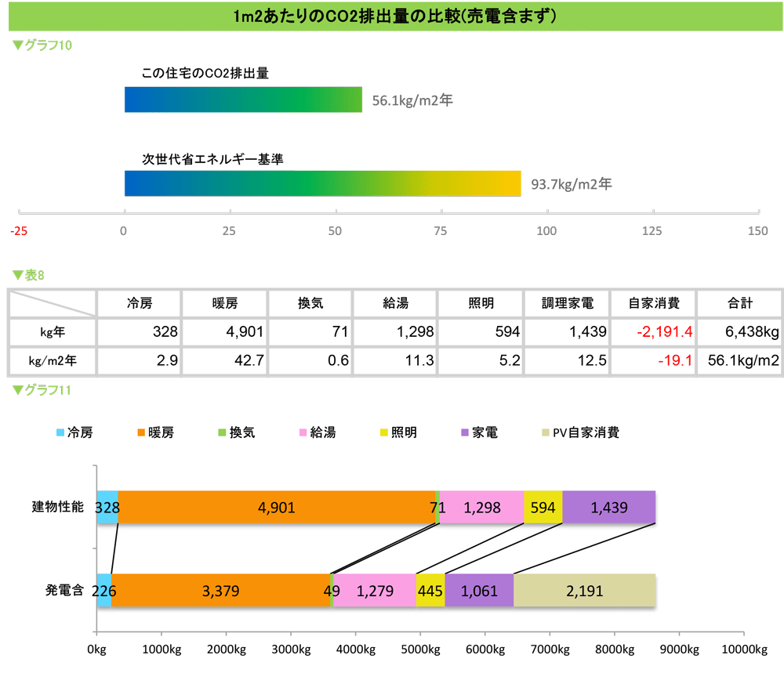Screen dimensions: 784x691
Task: Click the 建物性能 row label in Graph 11
Action: pos(57,507)
